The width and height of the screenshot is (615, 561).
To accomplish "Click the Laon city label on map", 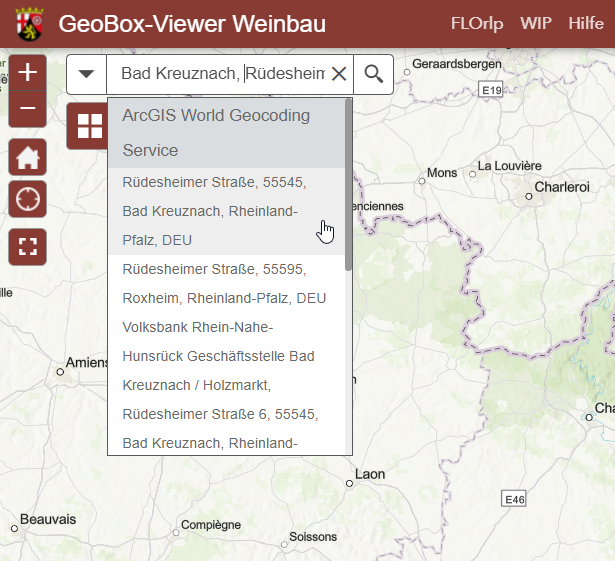I will [x=370, y=474].
